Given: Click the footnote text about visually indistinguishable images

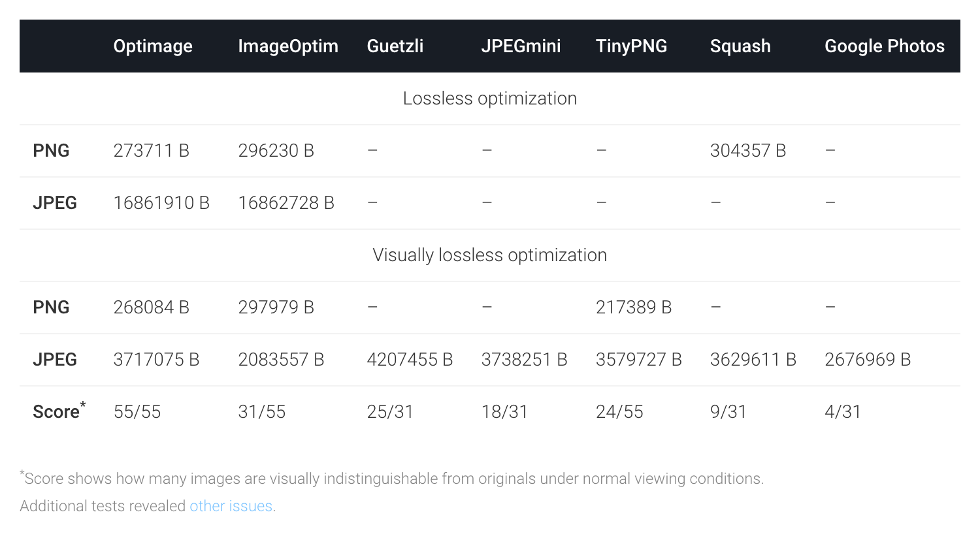Looking at the screenshot, I should pos(392,479).
